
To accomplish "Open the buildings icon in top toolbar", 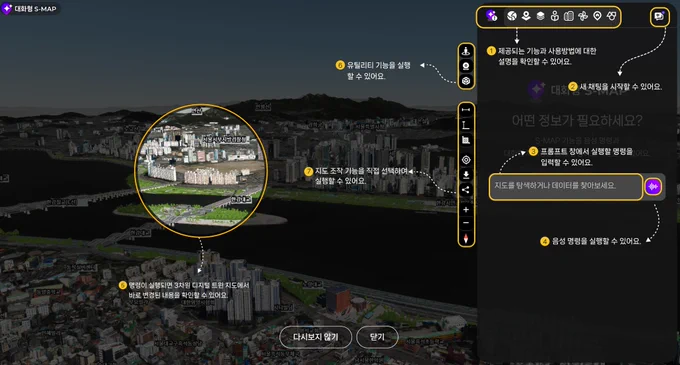I will click(569, 16).
